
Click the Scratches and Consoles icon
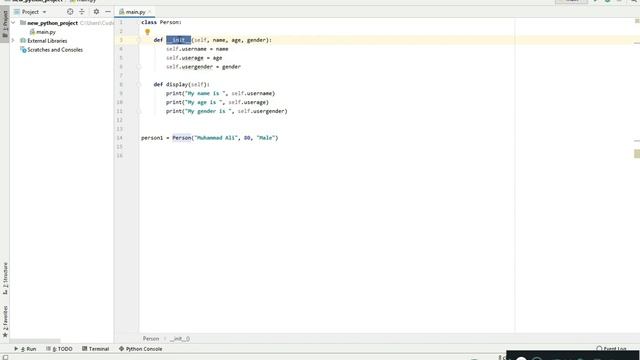(23, 50)
